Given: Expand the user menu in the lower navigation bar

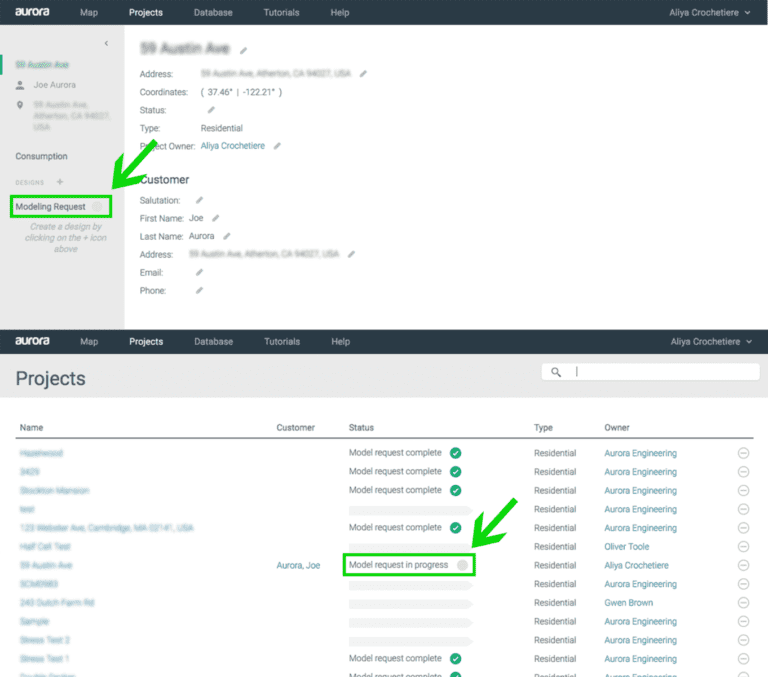Looking at the screenshot, I should pyautogui.click(x=711, y=342).
